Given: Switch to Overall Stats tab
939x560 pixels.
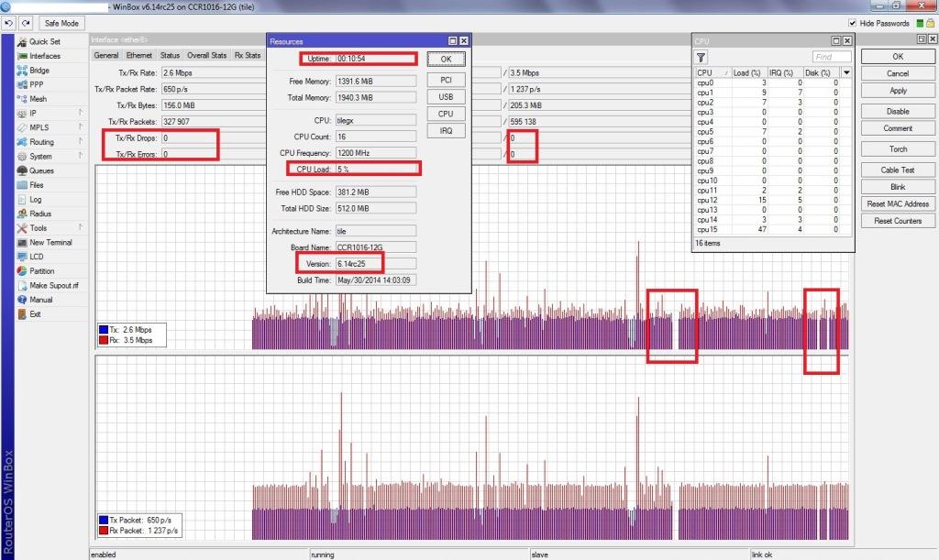Looking at the screenshot, I should tap(206, 56).
